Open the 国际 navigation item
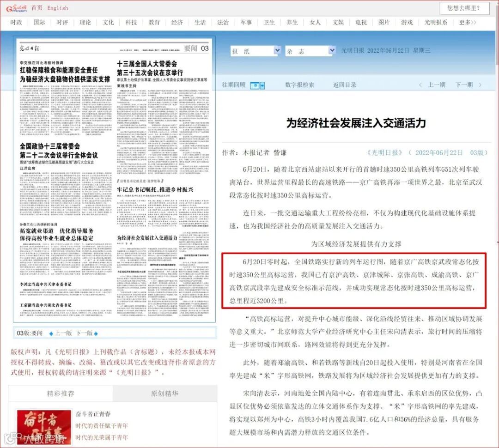This screenshot has height=448, width=499. [39, 22]
